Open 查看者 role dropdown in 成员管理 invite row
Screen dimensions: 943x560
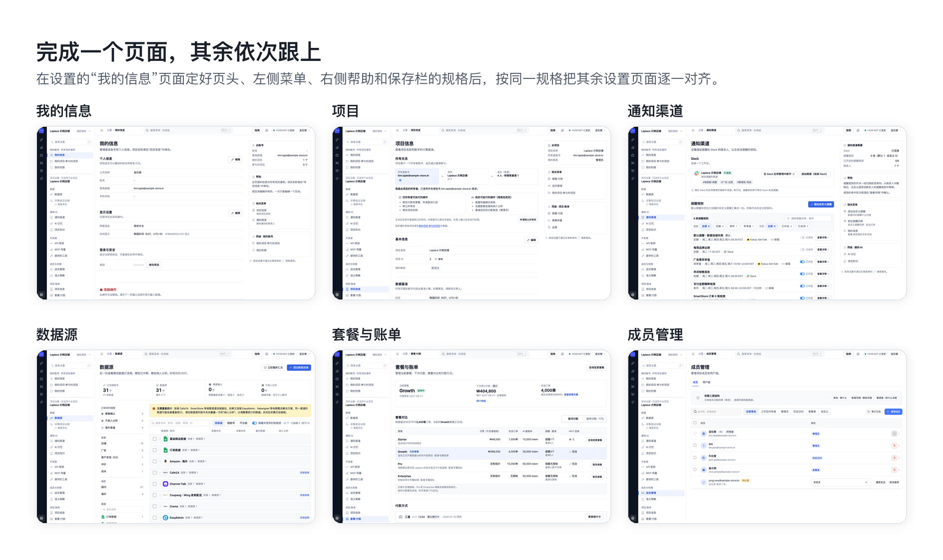coord(840,482)
